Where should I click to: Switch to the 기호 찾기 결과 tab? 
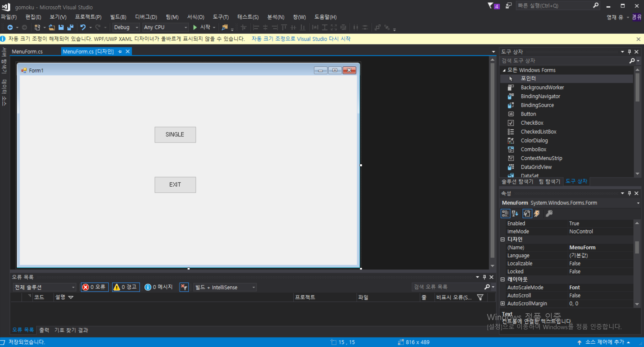point(71,330)
